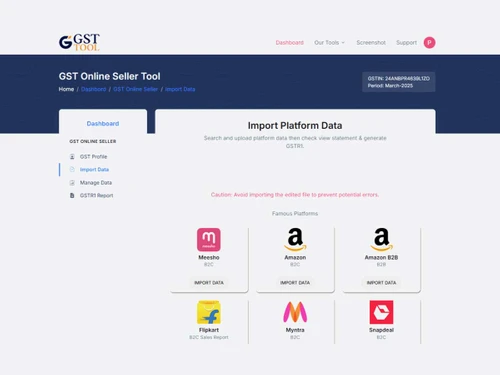
Task: Click the 'GST ONLINE SELLER' sidebar label
Action: pos(93,141)
